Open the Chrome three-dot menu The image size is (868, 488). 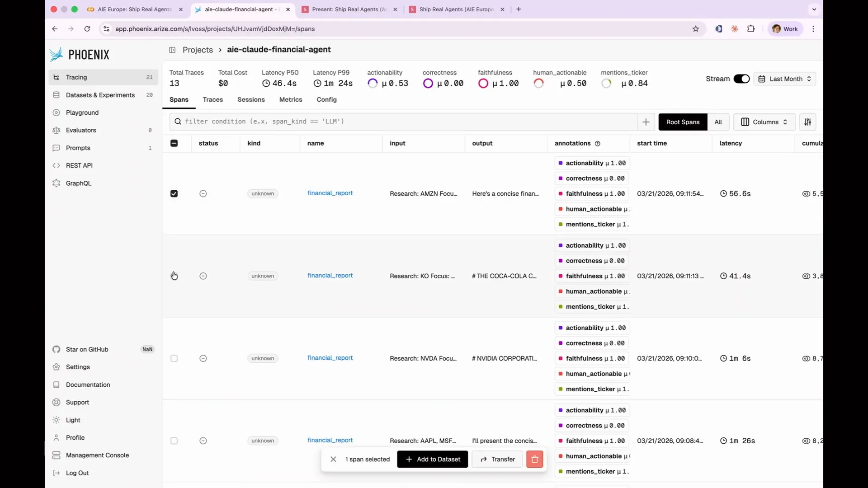tap(813, 29)
